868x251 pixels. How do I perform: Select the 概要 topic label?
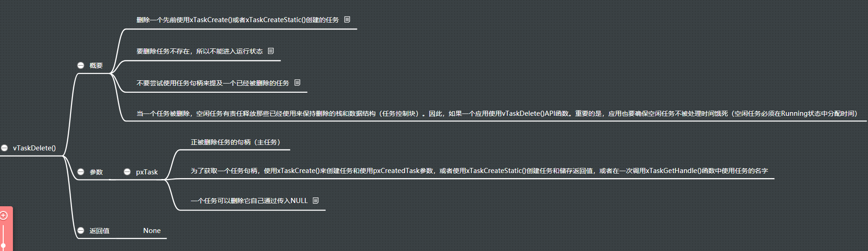[x=96, y=66]
